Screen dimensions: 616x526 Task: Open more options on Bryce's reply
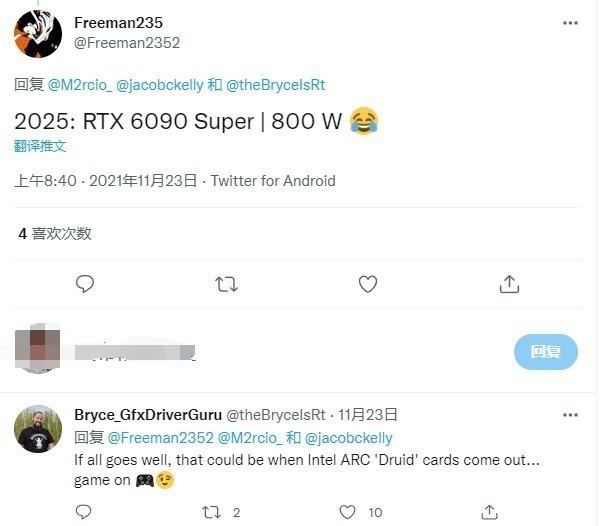(570, 415)
